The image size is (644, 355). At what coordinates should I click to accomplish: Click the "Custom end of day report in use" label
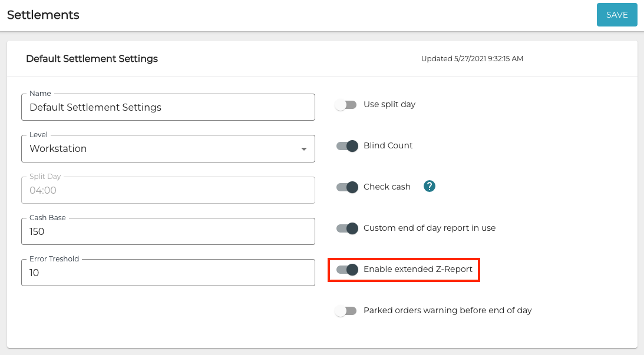[430, 228]
